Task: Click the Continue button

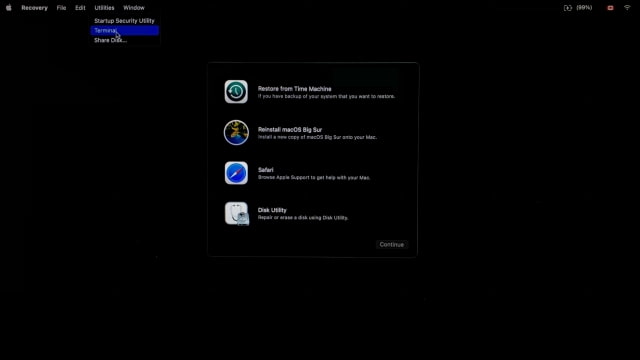Action: [x=391, y=244]
